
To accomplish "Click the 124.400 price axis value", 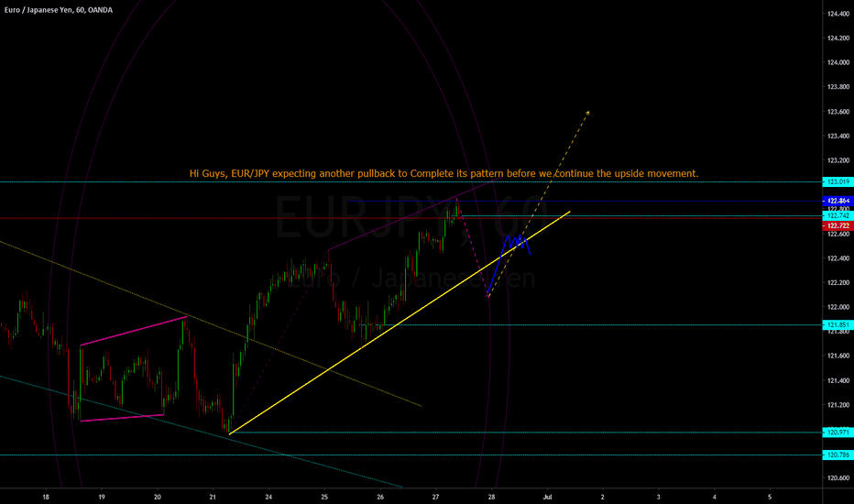I will pyautogui.click(x=838, y=14).
